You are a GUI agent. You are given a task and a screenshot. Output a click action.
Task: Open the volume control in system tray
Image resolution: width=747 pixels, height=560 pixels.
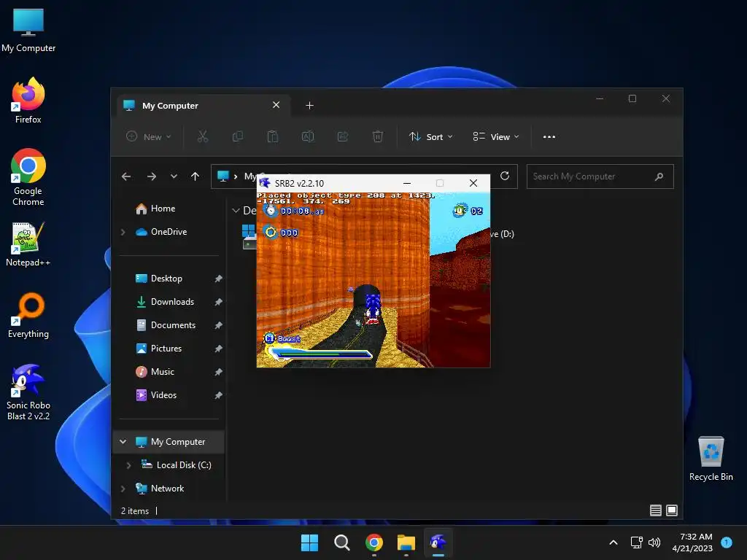pyautogui.click(x=654, y=542)
